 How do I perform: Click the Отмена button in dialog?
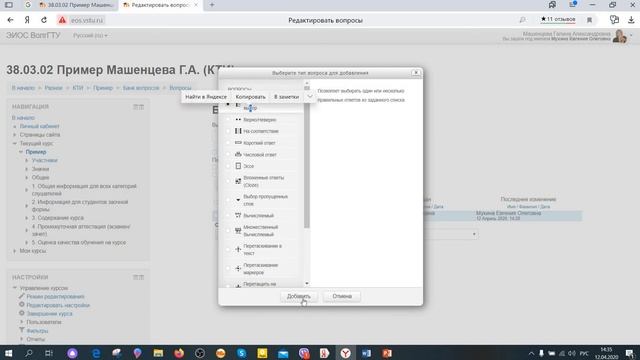coord(342,296)
